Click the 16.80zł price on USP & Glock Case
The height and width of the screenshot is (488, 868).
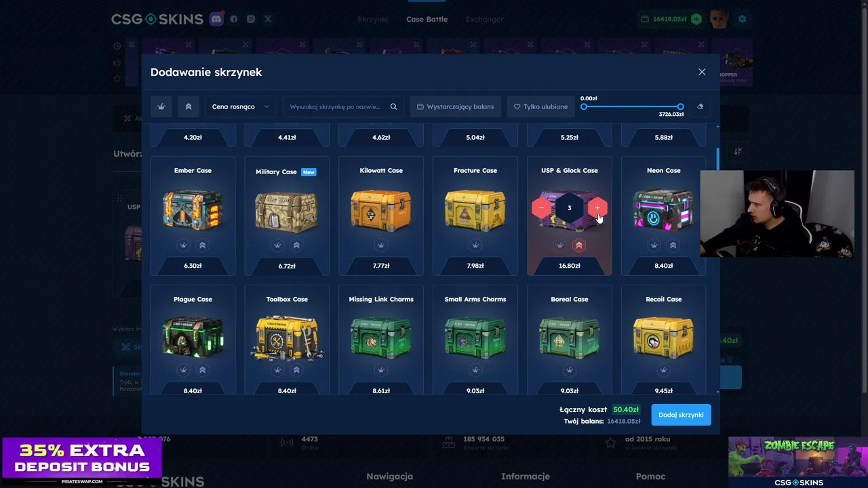point(570,266)
